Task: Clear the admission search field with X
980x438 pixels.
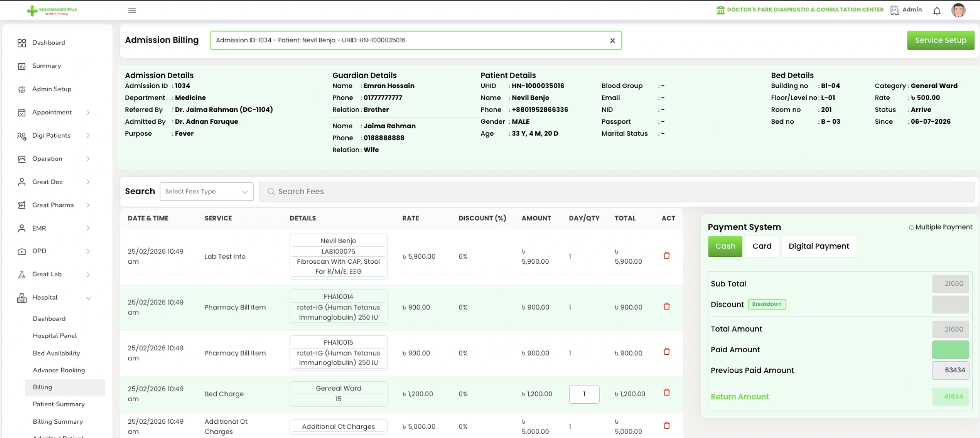Action: [x=612, y=40]
